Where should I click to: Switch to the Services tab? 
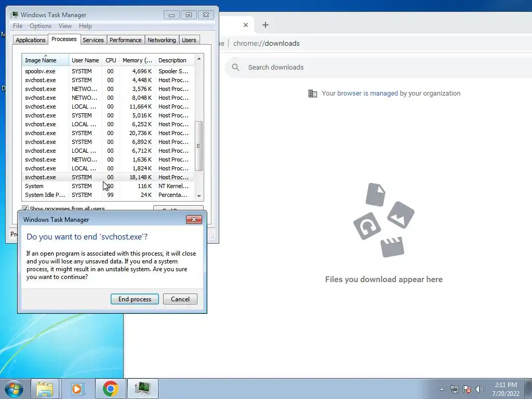tap(93, 40)
